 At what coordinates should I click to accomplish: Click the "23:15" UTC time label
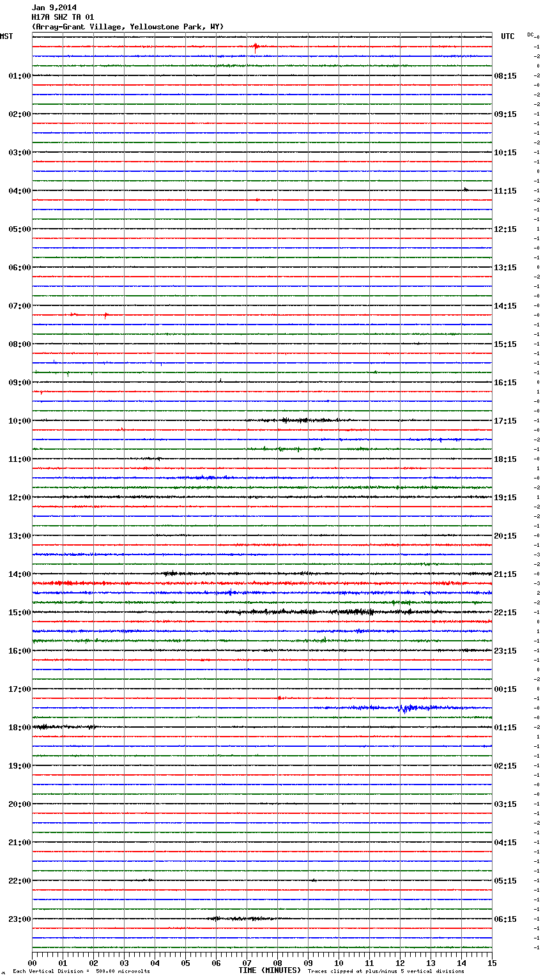(x=505, y=651)
